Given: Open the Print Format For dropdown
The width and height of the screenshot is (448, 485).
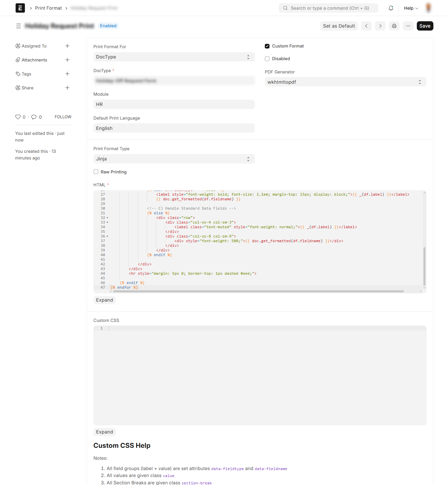Looking at the screenshot, I should 174,57.
